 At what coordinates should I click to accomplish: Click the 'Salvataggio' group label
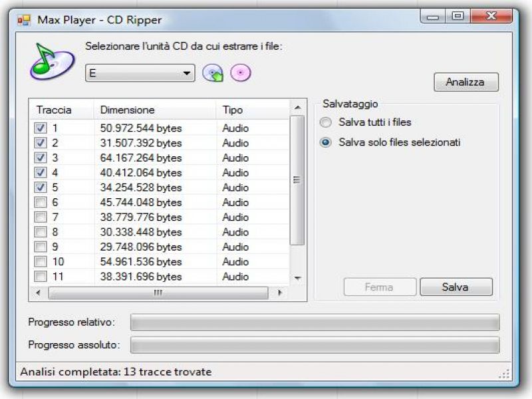350,104
